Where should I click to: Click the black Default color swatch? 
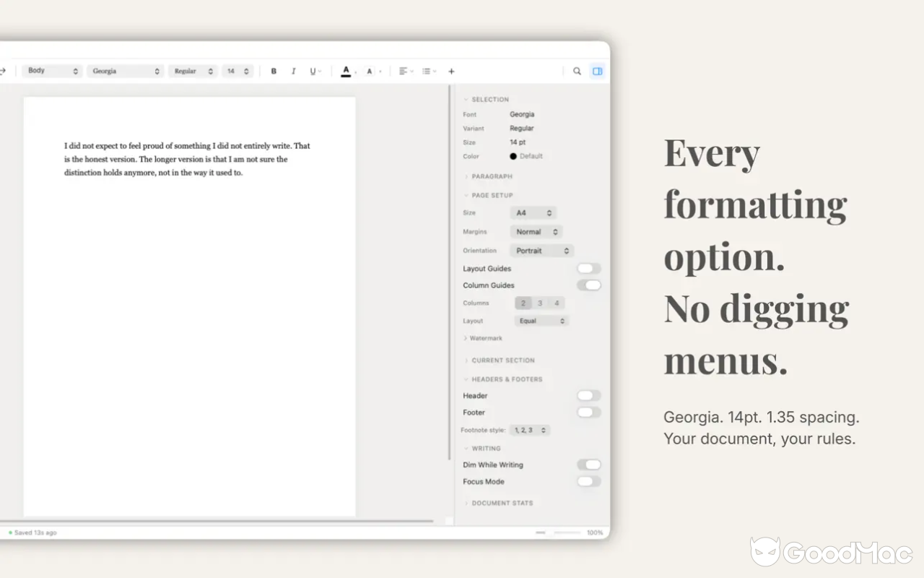[513, 156]
